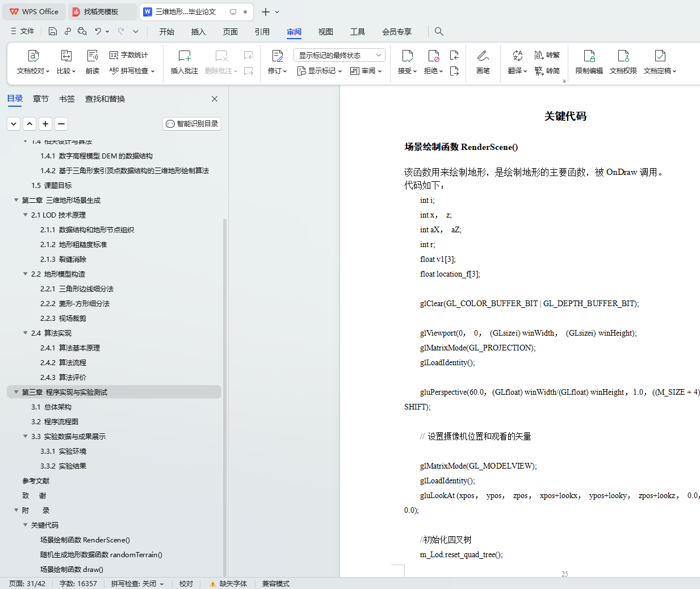Image resolution: width=700 pixels, height=589 pixels.
Task: Select the 画笔 pen tool
Action: (x=483, y=62)
